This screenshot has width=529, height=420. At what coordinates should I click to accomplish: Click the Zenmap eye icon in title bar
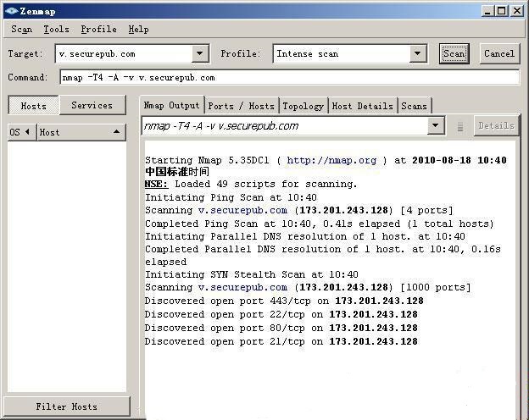pos(11,10)
